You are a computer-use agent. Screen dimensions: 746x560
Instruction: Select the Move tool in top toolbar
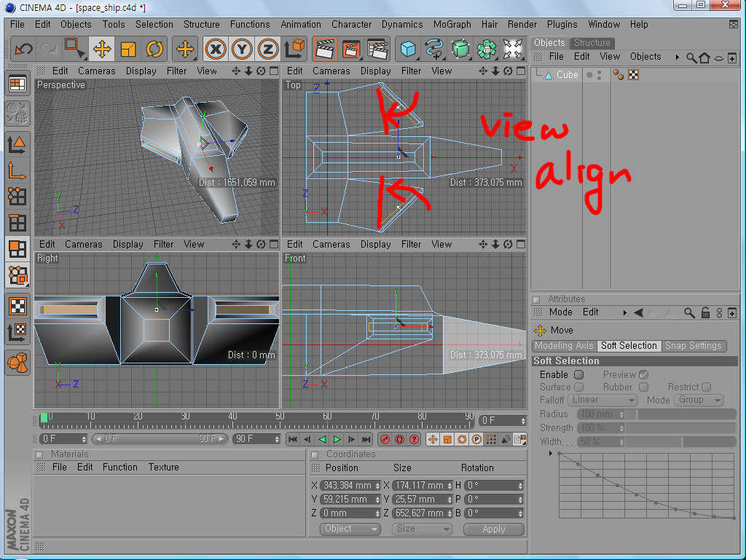(102, 50)
